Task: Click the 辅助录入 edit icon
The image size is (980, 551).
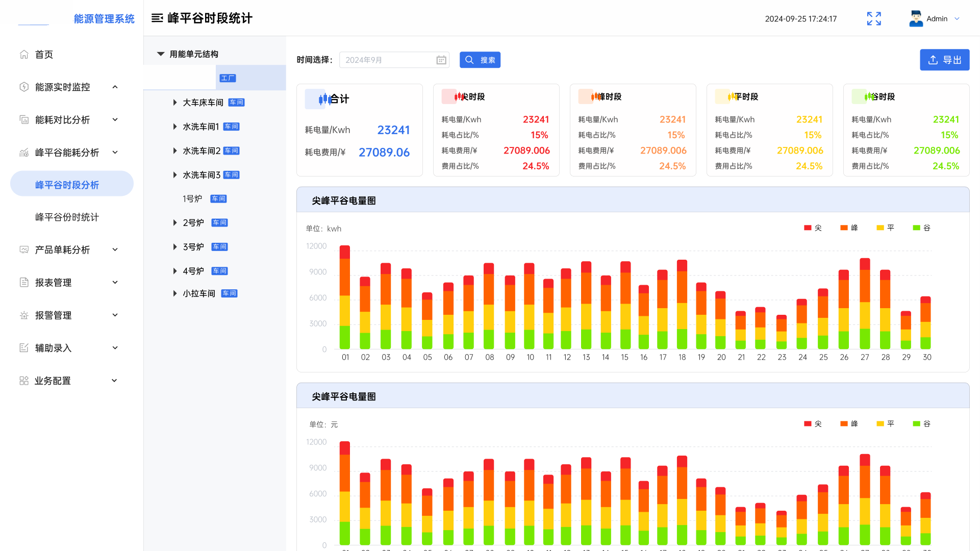Action: point(24,348)
